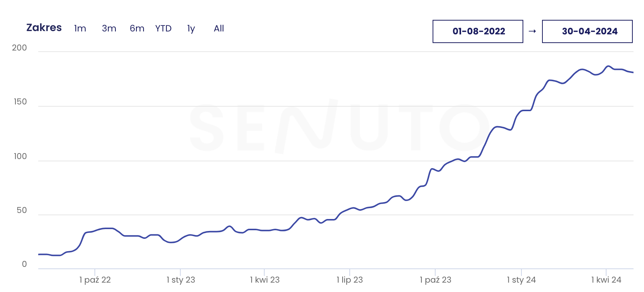The width and height of the screenshot is (644, 292).
Task: Open the end date field 30-04-2024
Action: point(587,31)
